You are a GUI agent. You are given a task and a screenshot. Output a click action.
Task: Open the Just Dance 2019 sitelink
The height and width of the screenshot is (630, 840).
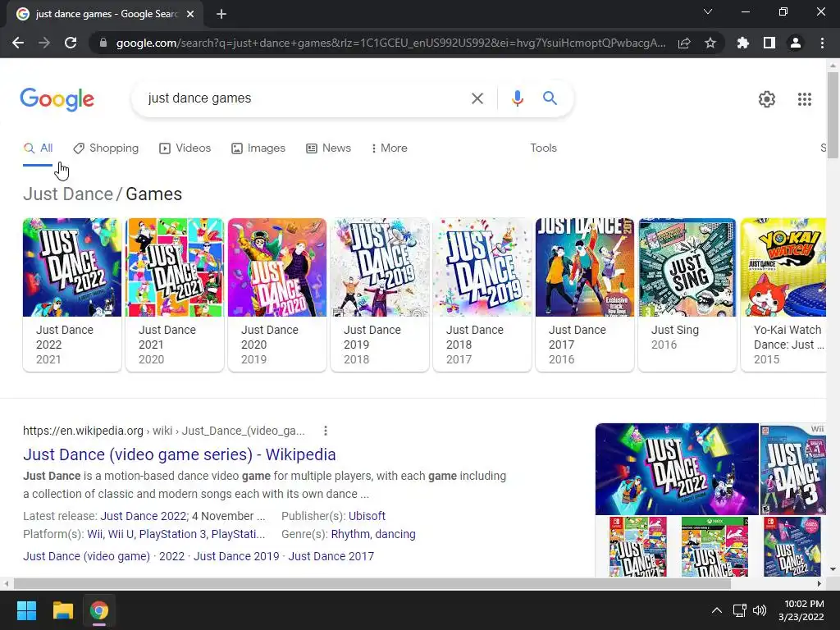(x=236, y=556)
